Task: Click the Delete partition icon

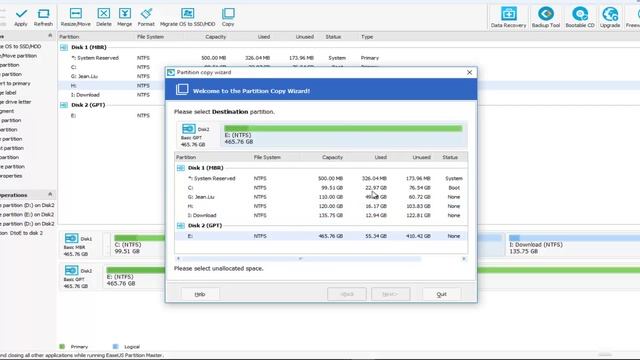Action: point(104,18)
